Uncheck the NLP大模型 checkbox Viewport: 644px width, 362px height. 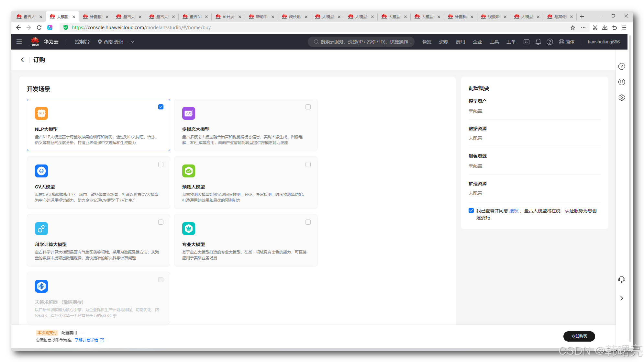click(x=161, y=107)
